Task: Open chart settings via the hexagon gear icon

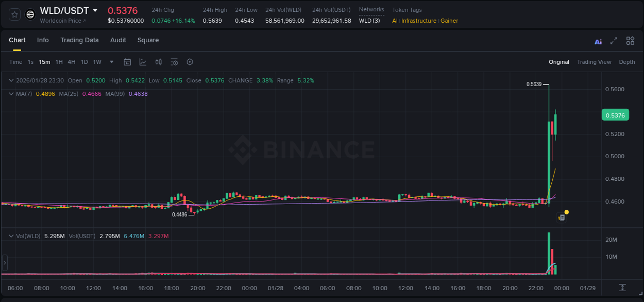Action: [x=190, y=62]
